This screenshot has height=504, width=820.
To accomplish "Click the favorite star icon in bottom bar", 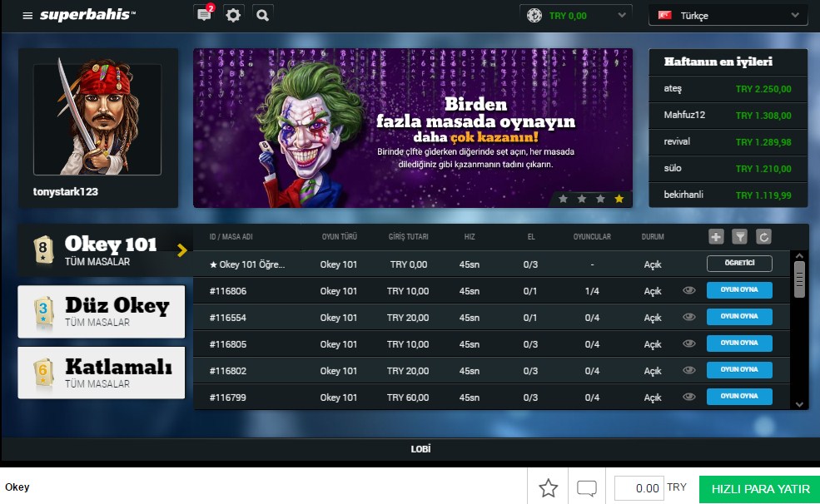I will (x=548, y=488).
